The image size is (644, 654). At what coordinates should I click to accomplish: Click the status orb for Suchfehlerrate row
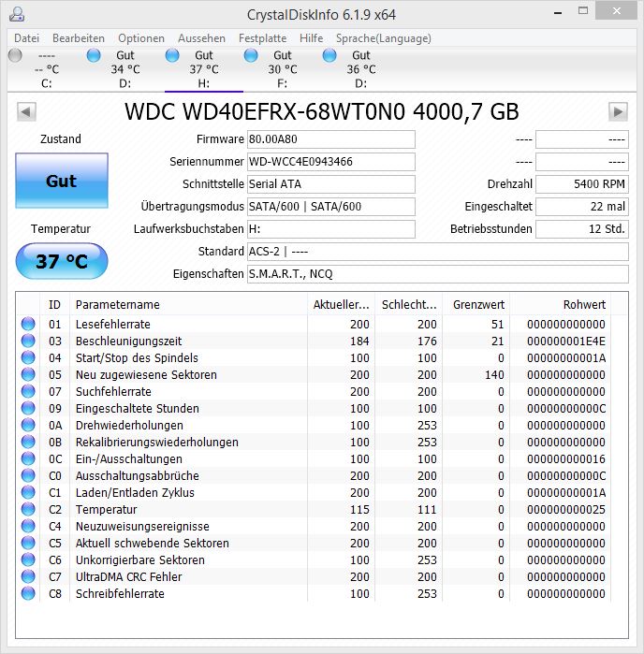pos(28,391)
